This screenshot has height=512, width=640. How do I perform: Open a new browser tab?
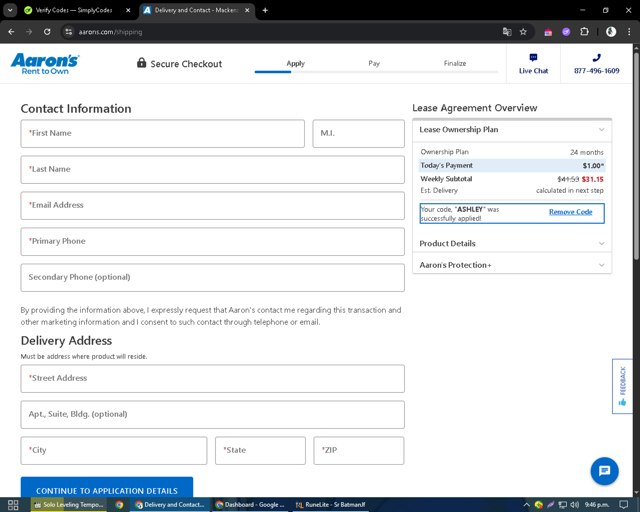click(x=265, y=10)
